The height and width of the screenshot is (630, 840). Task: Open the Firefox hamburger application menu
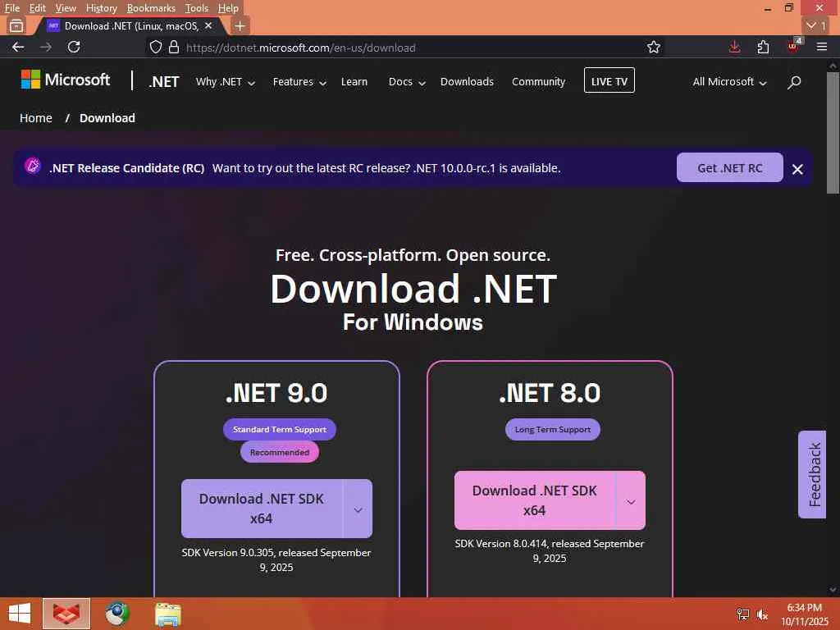click(x=822, y=47)
